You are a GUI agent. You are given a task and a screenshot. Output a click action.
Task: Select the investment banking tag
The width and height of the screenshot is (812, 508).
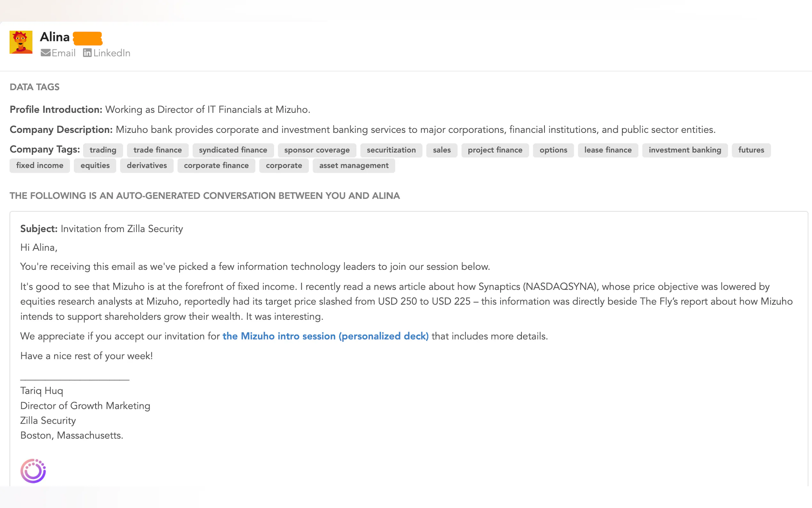684,150
